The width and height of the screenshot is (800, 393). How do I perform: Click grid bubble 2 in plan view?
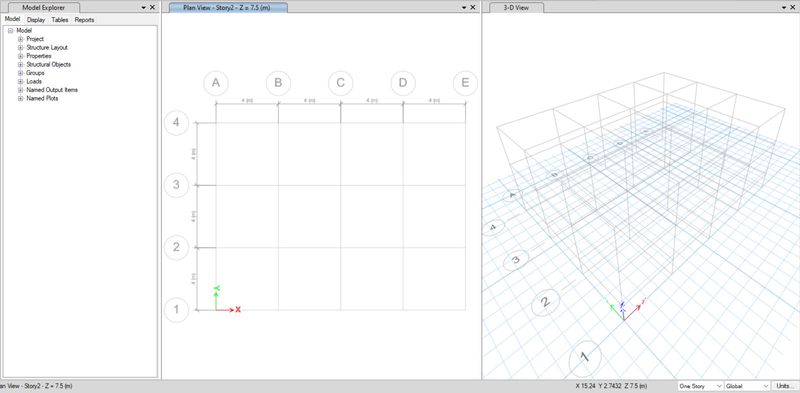point(177,247)
